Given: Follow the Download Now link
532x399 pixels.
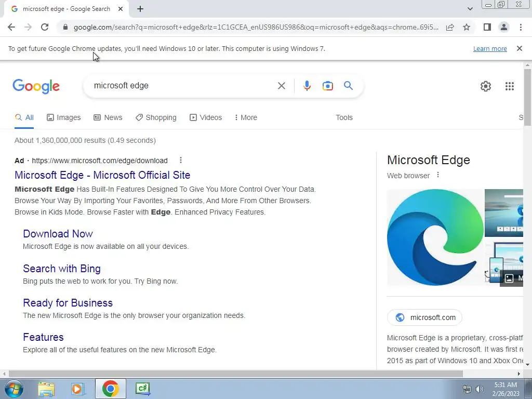Looking at the screenshot, I should point(58,234).
